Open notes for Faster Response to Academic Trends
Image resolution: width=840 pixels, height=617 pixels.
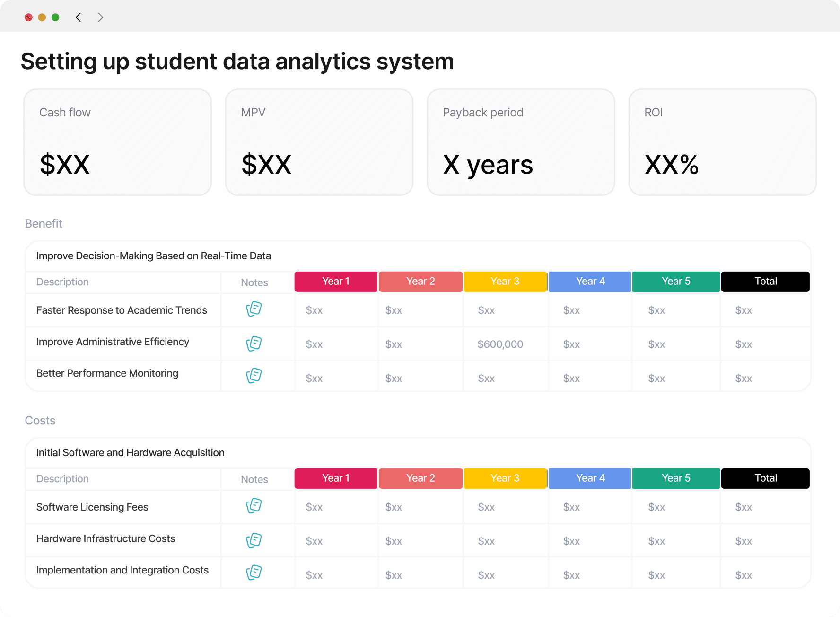(254, 309)
